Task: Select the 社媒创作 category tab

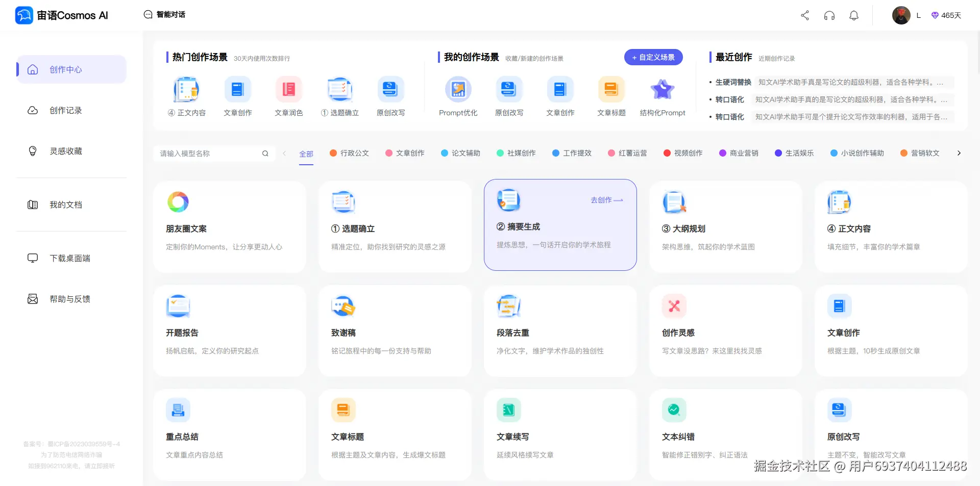Action: click(x=517, y=153)
